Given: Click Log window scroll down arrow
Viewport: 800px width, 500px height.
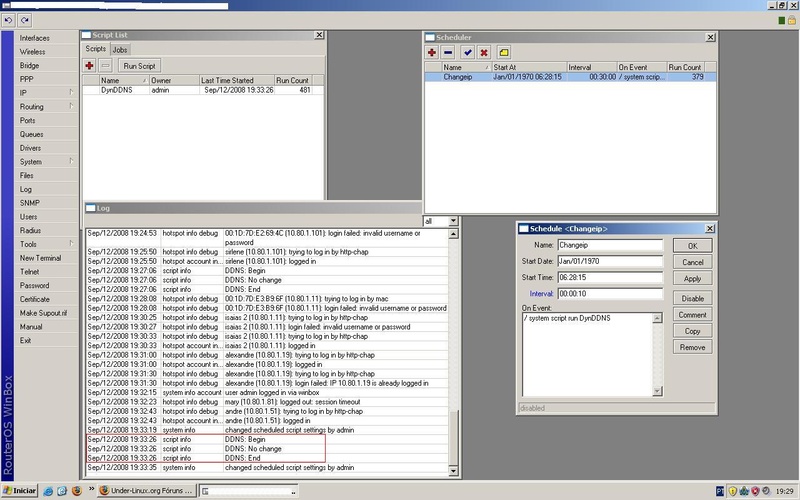Looking at the screenshot, I should tap(453, 471).
